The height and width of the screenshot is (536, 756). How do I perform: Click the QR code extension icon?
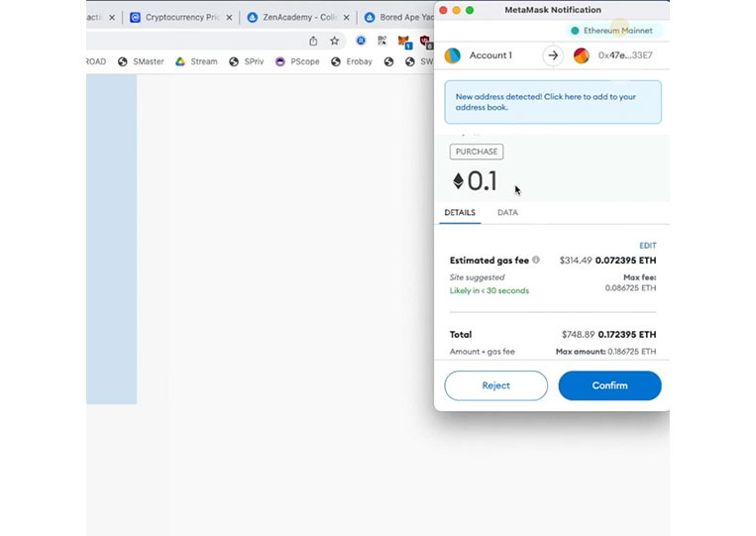tap(382, 41)
